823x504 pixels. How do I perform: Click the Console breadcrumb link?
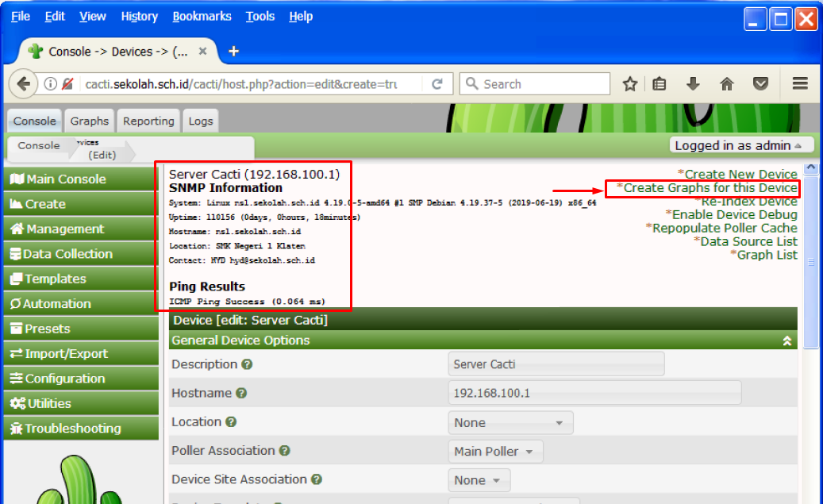[39, 145]
